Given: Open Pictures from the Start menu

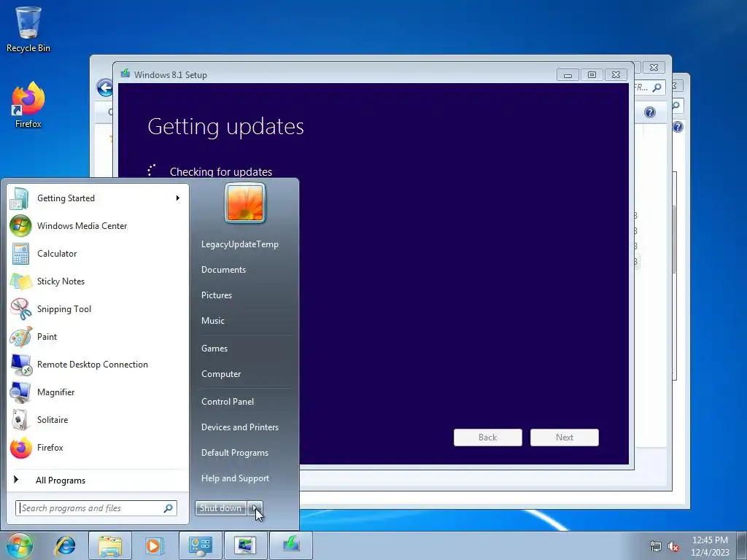Looking at the screenshot, I should (216, 295).
